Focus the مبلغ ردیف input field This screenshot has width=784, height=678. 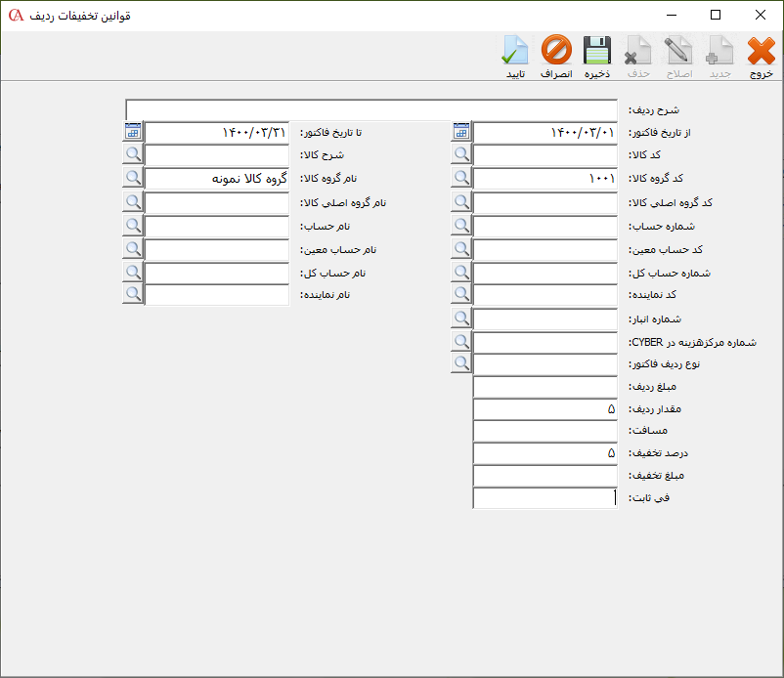pos(544,388)
